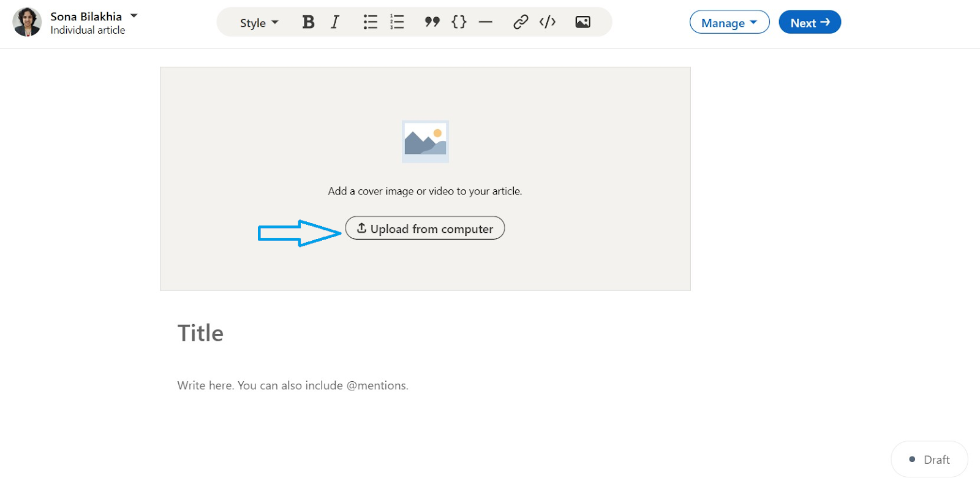Insert a bulleted list

pyautogui.click(x=370, y=23)
